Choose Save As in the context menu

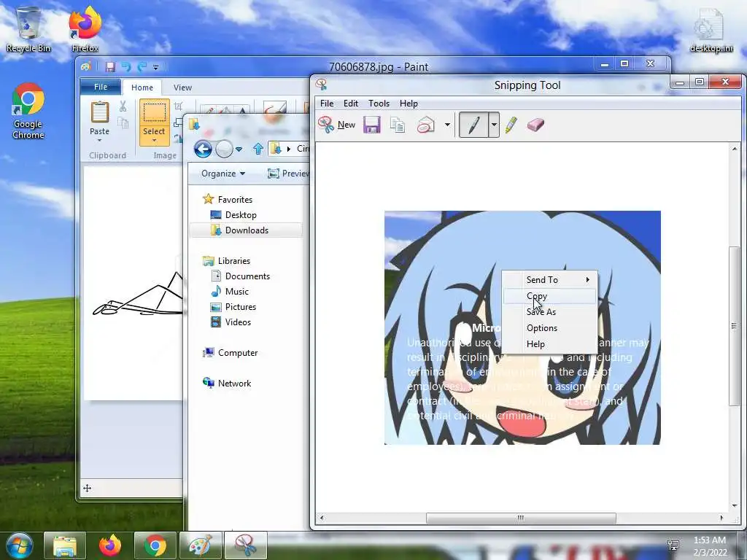[x=550, y=312]
